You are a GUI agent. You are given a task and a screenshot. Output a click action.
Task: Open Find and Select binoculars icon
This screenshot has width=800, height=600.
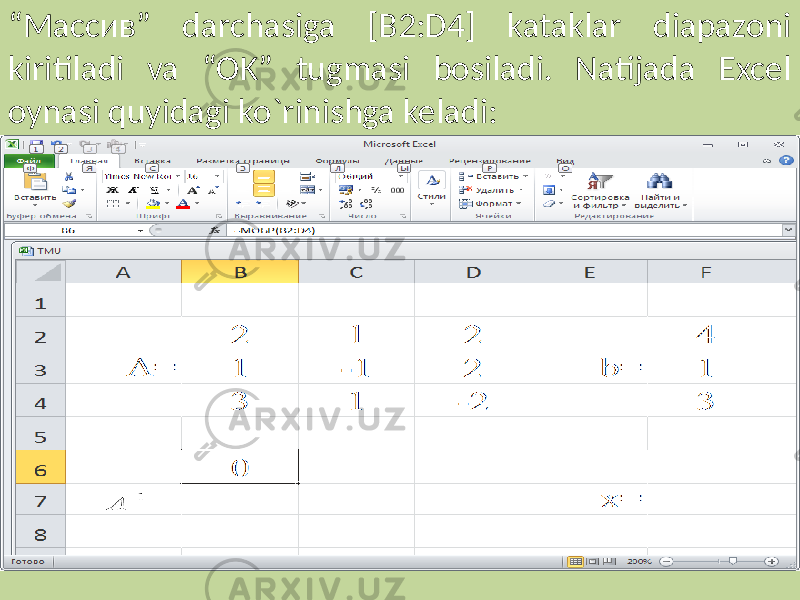(660, 182)
